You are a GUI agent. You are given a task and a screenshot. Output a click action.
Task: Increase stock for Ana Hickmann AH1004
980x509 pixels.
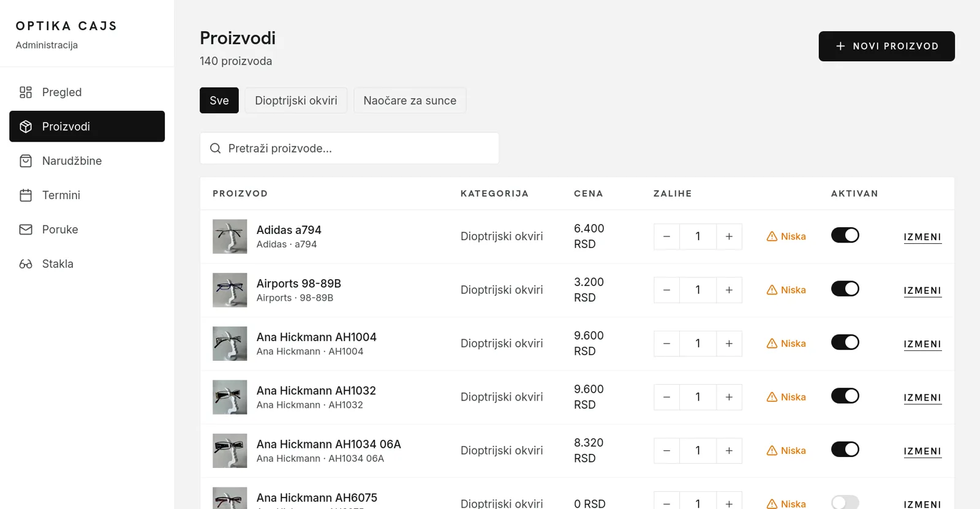(x=729, y=344)
